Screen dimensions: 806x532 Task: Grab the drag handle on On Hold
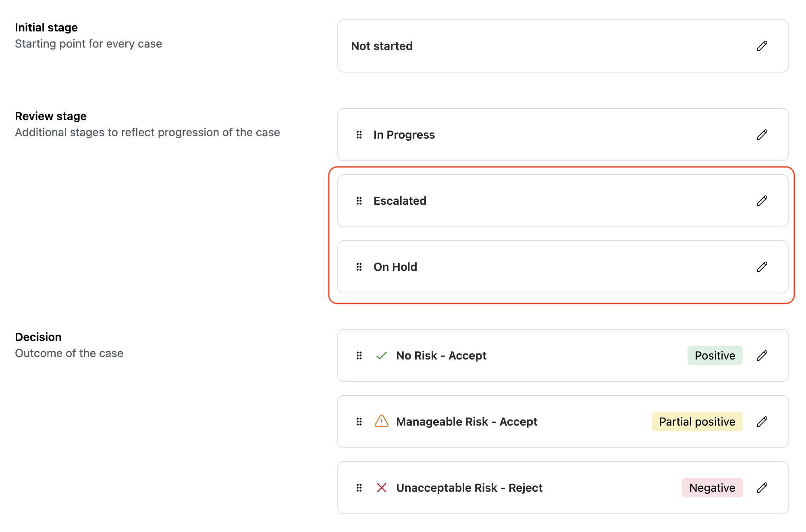pos(359,267)
